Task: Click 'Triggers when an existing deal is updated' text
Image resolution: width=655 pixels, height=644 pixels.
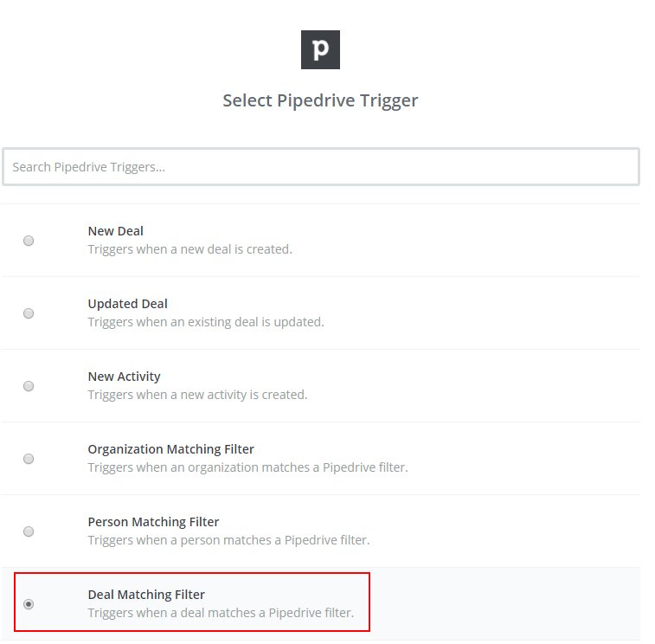Action: pos(206,322)
